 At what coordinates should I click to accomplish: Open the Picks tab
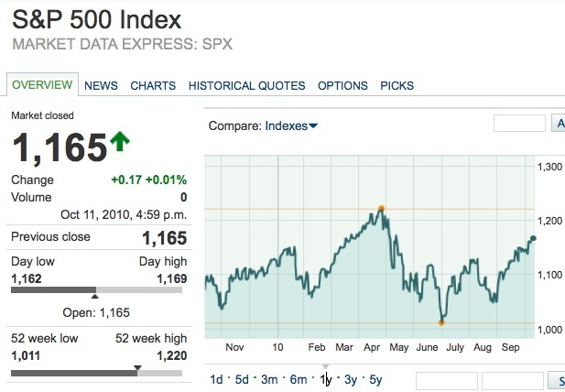397,86
